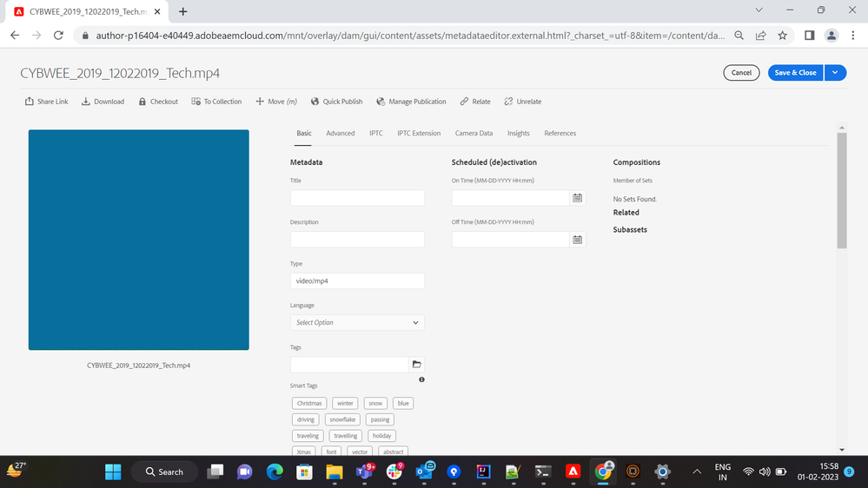The image size is (868, 488).
Task: Select the Christmas smart tag
Action: pos(309,404)
